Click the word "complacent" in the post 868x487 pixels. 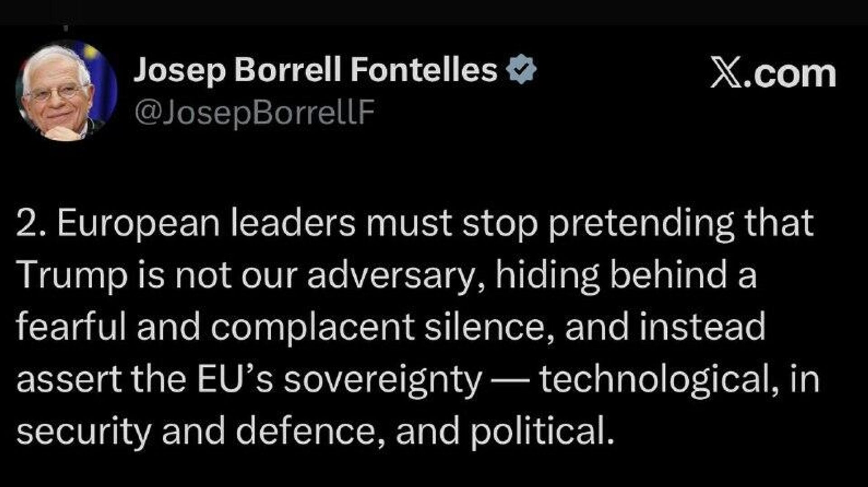[x=312, y=327]
